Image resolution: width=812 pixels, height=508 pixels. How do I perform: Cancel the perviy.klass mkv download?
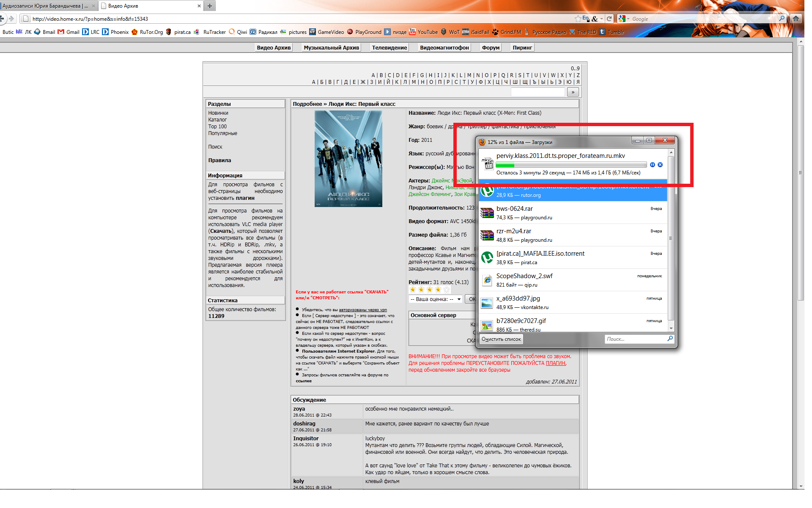pos(660,165)
